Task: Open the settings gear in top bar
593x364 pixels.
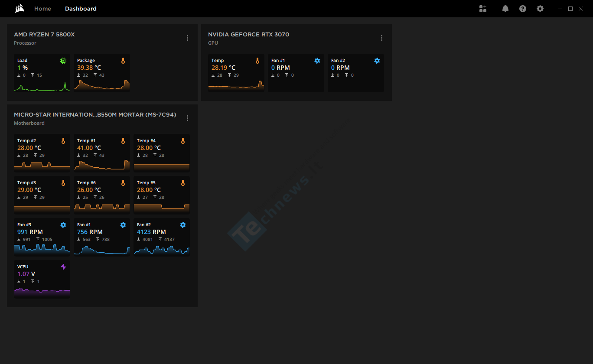Action: (x=540, y=9)
